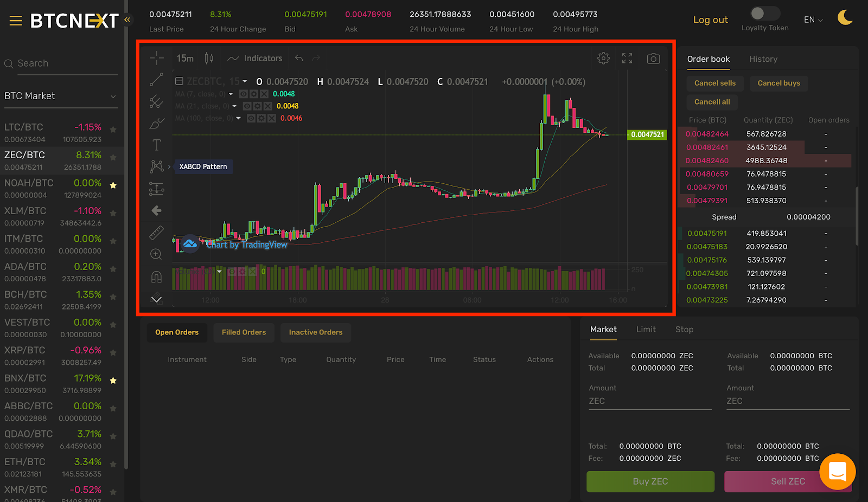Unfavorite the NOAH/BTC pair star

(x=113, y=185)
